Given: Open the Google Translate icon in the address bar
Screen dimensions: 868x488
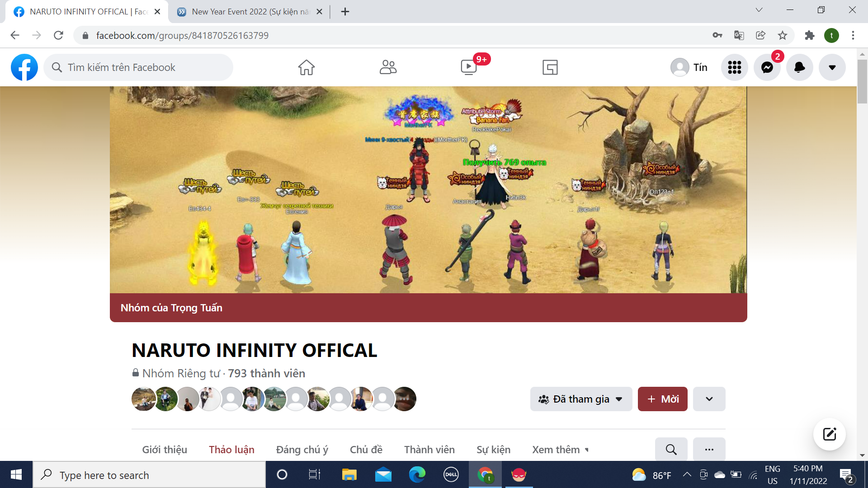Looking at the screenshot, I should point(739,35).
